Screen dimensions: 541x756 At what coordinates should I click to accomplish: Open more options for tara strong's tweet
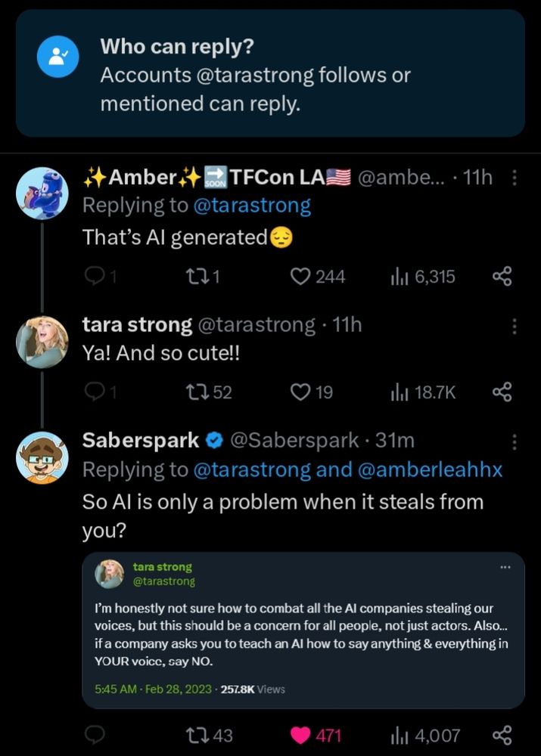515,326
